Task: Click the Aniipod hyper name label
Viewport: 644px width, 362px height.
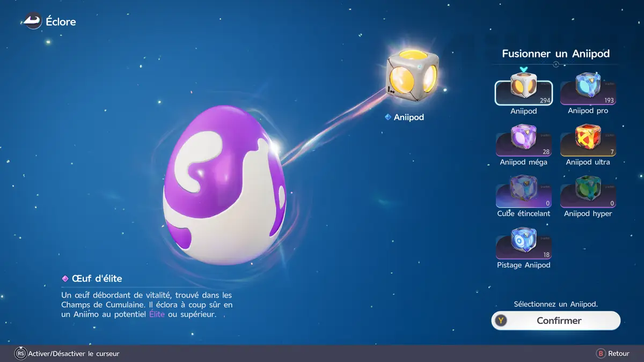Action: [x=588, y=213]
